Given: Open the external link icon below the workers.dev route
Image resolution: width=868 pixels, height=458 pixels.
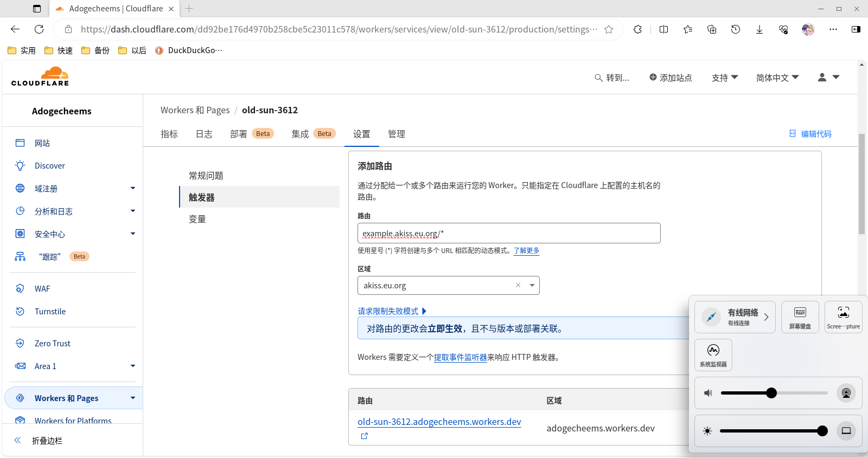Looking at the screenshot, I should click(x=365, y=436).
